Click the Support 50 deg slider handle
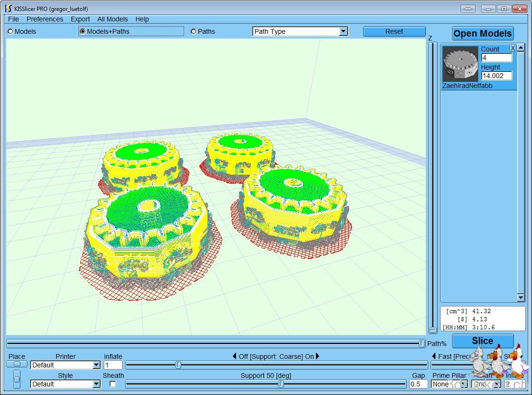Image resolution: width=532 pixels, height=395 pixels. 281,384
